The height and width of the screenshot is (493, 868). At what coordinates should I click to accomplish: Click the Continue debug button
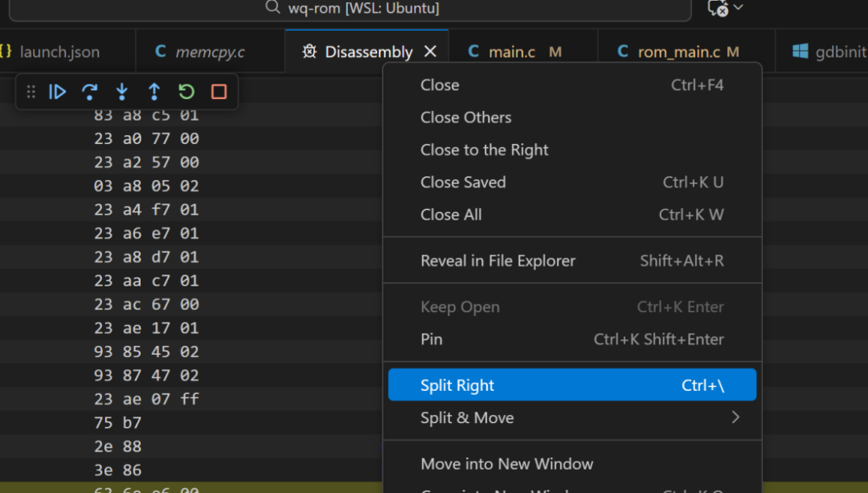coord(57,92)
